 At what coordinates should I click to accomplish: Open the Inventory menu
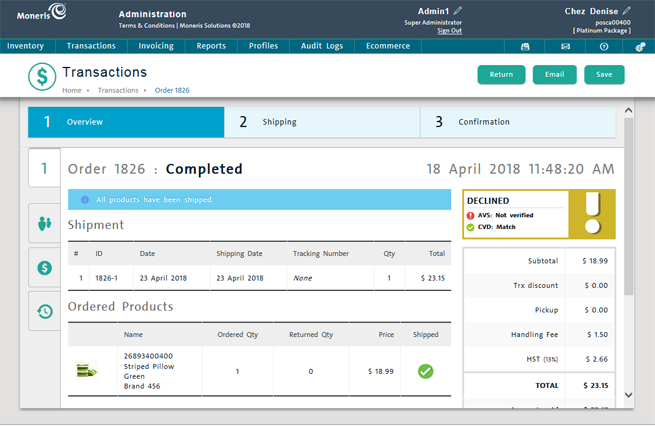(26, 46)
